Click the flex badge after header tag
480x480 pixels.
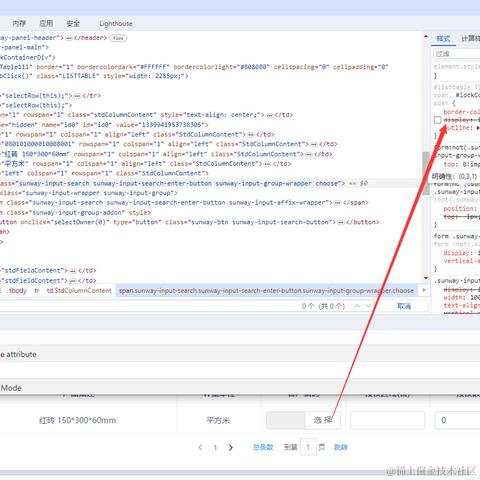click(118, 38)
